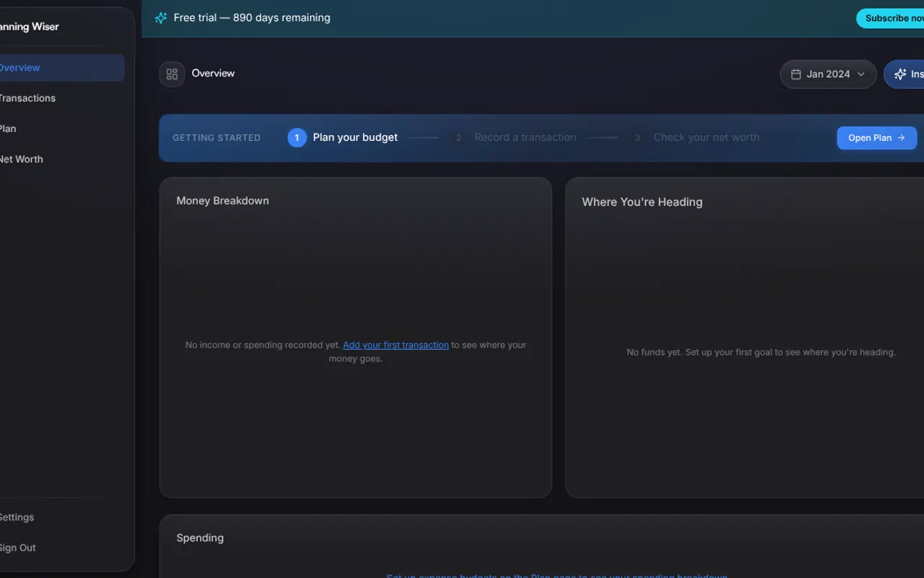Expand the Jan 2024 month dropdown chevron
The height and width of the screenshot is (578, 924).
pos(860,74)
